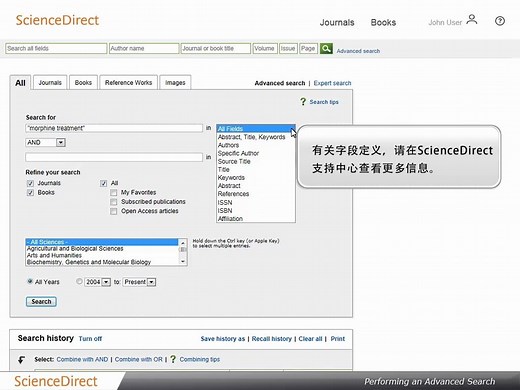Select Biochemistry, Genetics and Molecular Biology
Screen dimensions: 520x390
coord(102,262)
